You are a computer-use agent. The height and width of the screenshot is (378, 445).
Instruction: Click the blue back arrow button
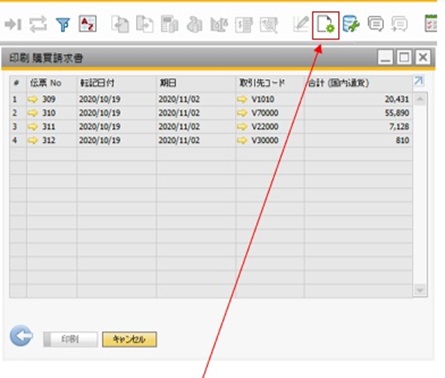(21, 336)
